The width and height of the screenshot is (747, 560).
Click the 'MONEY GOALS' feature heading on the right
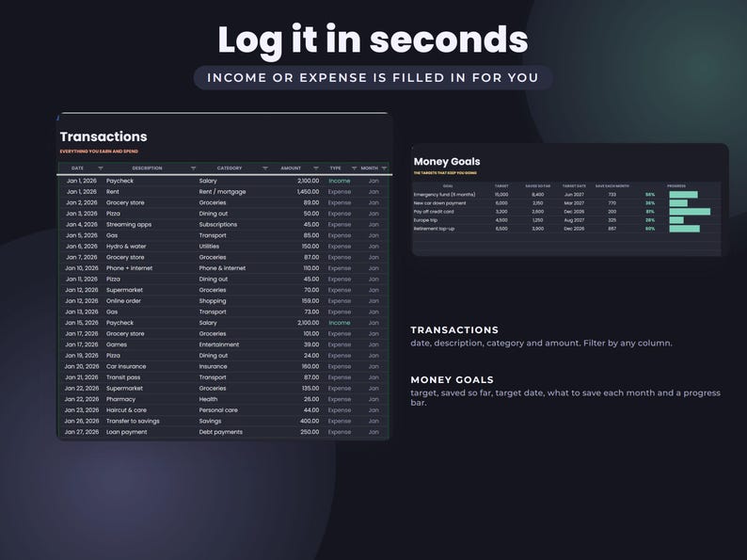453,380
